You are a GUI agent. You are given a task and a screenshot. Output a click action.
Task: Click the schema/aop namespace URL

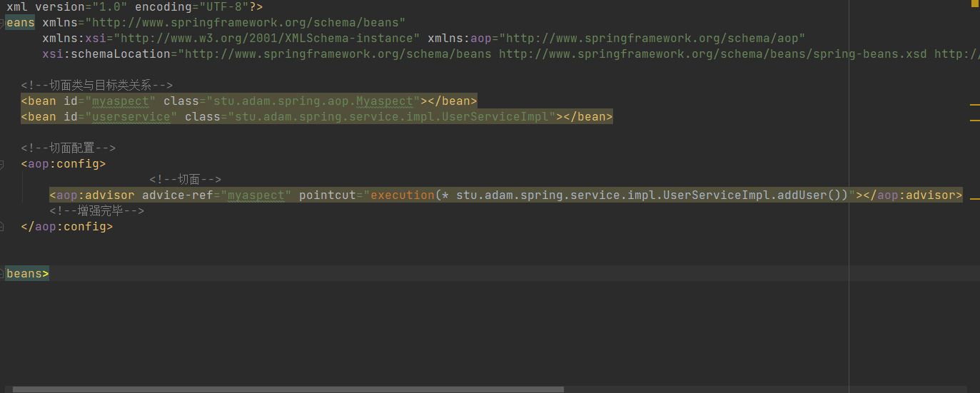click(652, 39)
